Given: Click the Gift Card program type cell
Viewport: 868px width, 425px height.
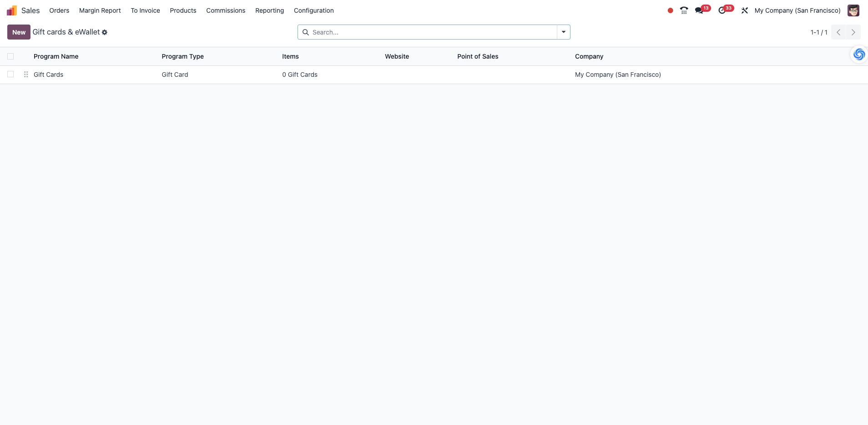Looking at the screenshot, I should (x=175, y=75).
